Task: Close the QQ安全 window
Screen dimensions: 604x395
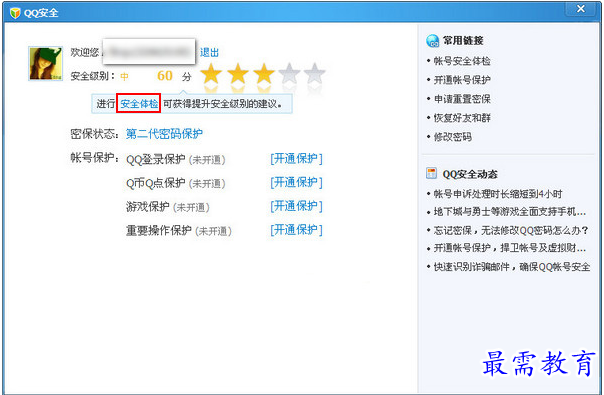Action: click(581, 9)
